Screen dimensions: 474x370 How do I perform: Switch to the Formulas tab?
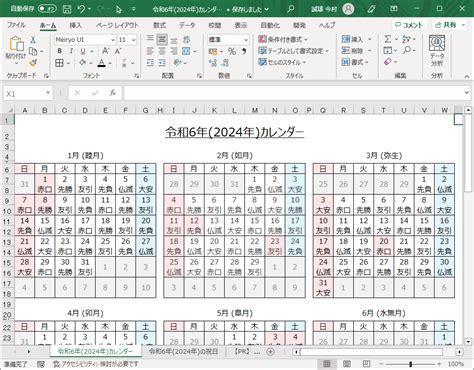(x=159, y=25)
